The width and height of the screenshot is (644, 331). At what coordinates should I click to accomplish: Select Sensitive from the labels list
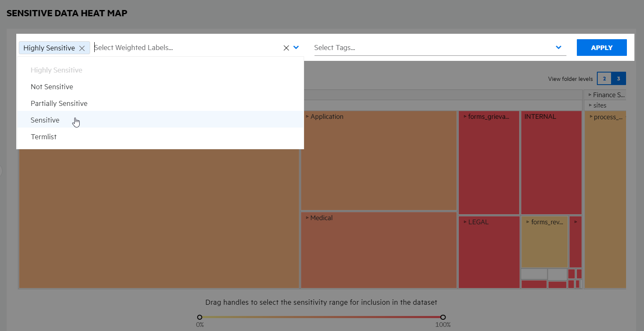pyautogui.click(x=45, y=120)
